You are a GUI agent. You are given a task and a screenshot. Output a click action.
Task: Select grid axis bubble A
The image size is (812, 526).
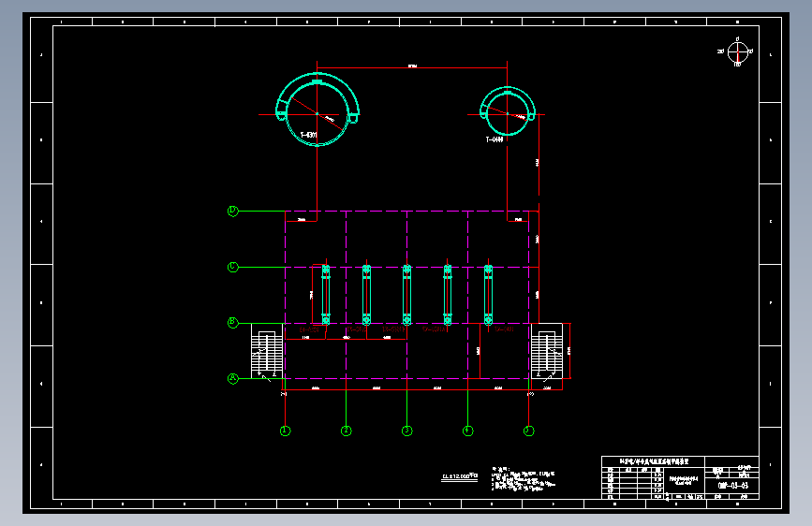[x=232, y=378]
